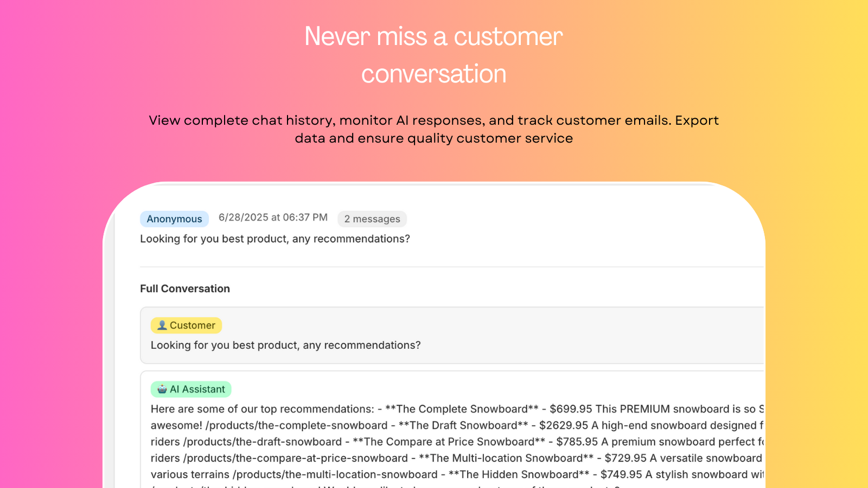Click the AI Assistant robot icon

162,389
